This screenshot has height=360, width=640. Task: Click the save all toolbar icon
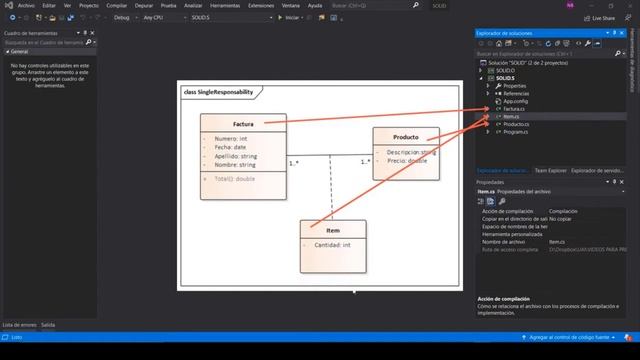click(x=71, y=18)
